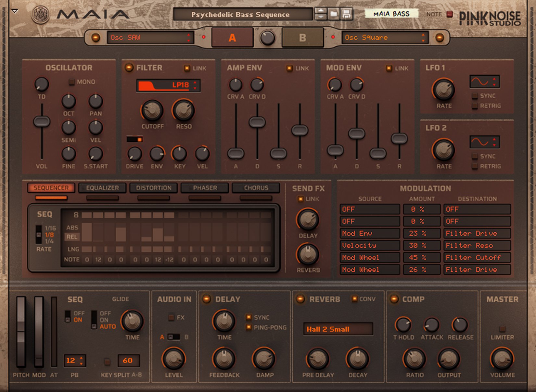Enable the oscillator MONO switch
536x392 pixels.
[71, 82]
